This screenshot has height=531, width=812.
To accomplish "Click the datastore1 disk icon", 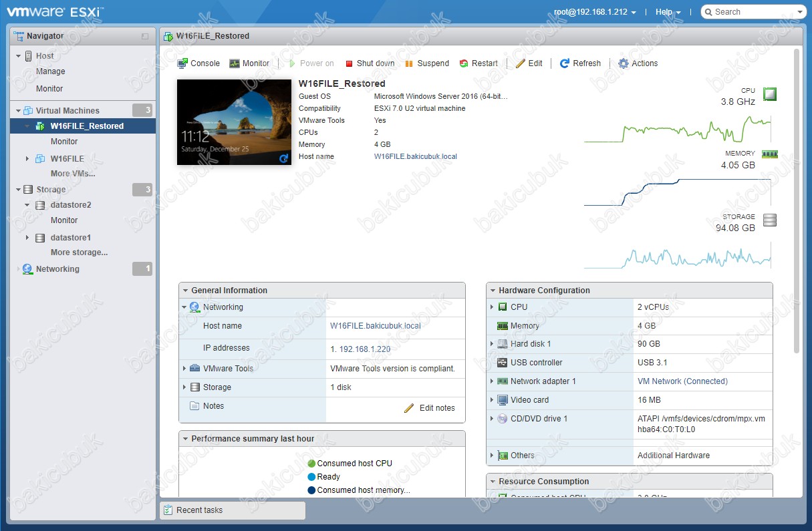I will tap(40, 238).
